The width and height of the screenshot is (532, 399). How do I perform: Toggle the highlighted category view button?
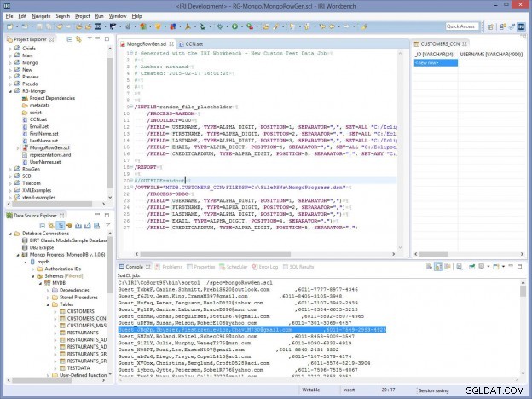[61, 225]
